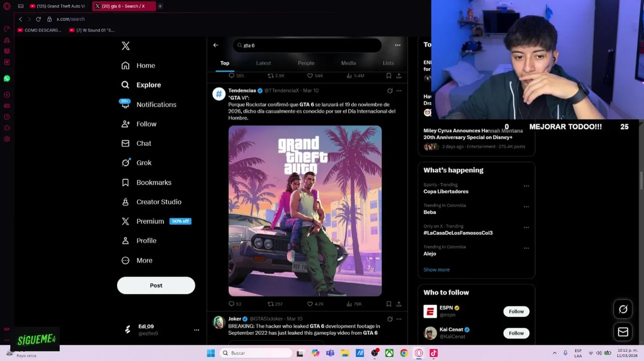Click the white Post button
The image size is (644, 361).
coord(156,285)
